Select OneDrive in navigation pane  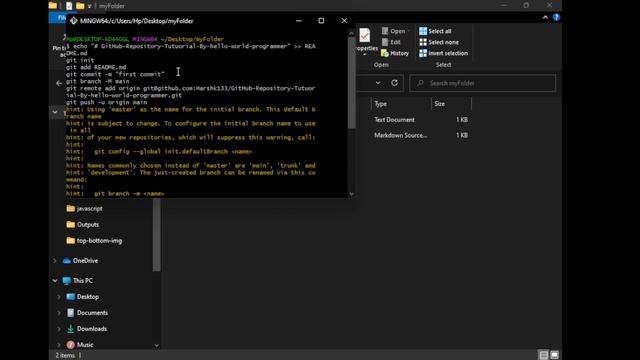[x=80, y=260]
